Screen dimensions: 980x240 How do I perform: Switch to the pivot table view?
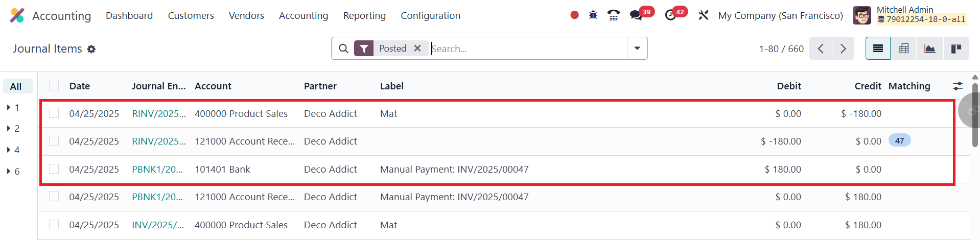903,49
